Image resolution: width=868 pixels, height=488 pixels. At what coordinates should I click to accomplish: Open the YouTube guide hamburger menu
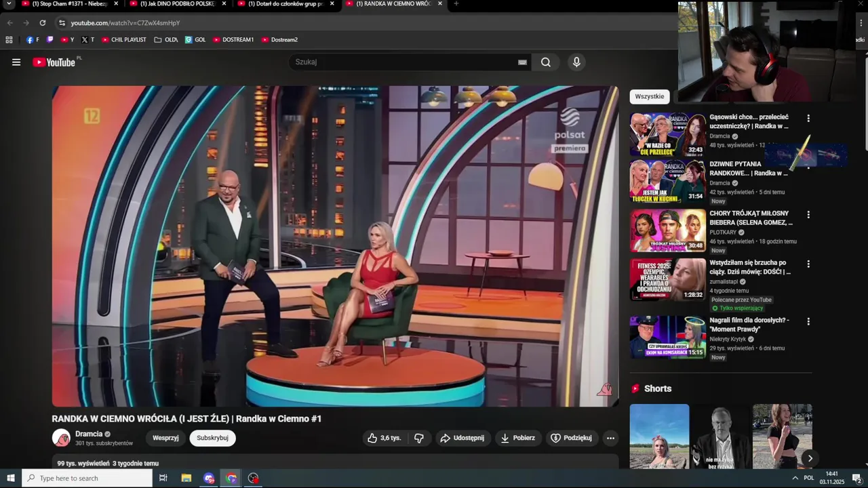[x=16, y=62]
